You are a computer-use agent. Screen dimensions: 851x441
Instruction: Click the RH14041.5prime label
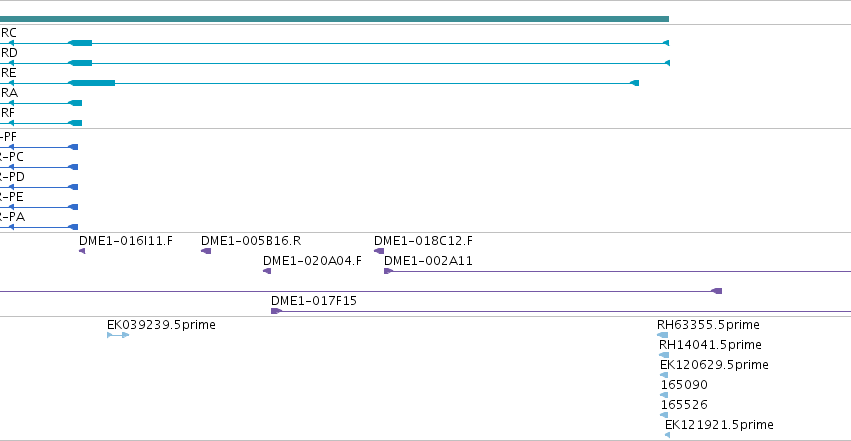pos(710,345)
